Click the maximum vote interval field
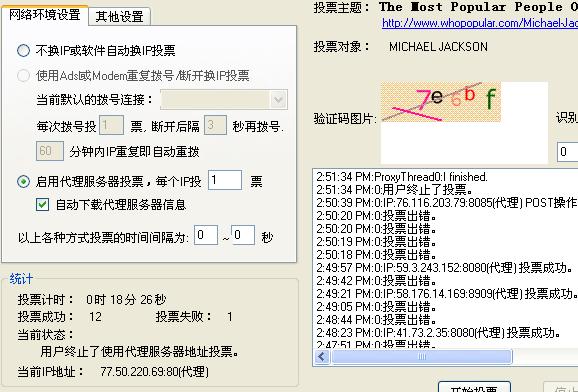 click(243, 235)
